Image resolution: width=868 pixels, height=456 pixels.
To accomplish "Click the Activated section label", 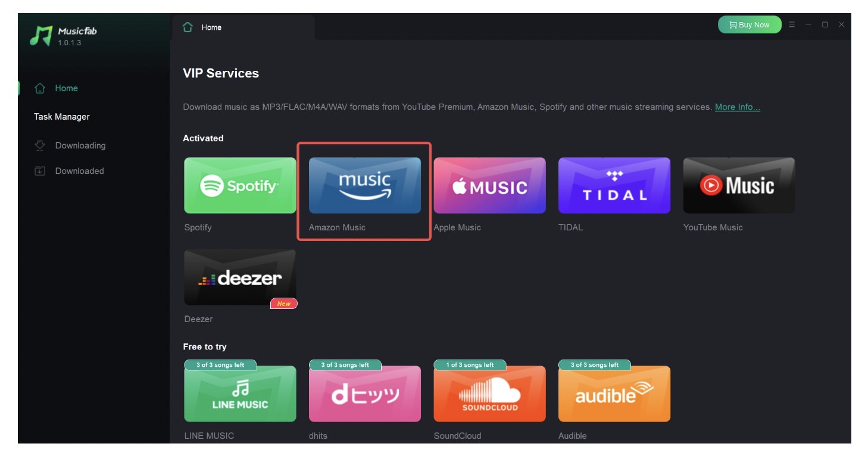I will click(x=203, y=138).
